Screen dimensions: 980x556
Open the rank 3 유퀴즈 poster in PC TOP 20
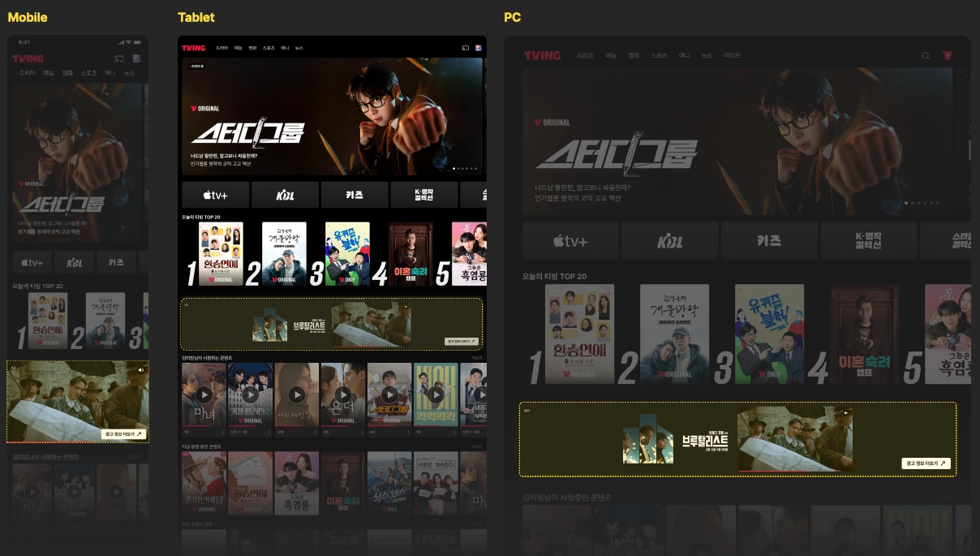[x=770, y=334]
